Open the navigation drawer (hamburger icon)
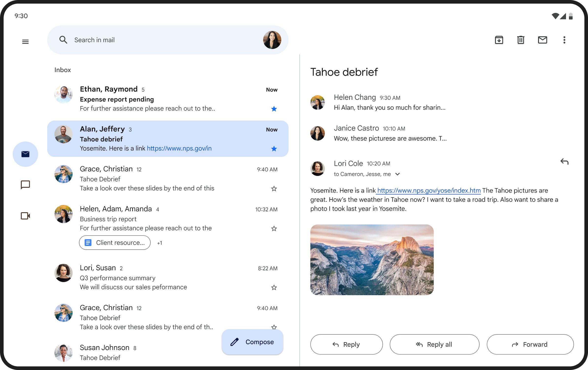 (25, 42)
